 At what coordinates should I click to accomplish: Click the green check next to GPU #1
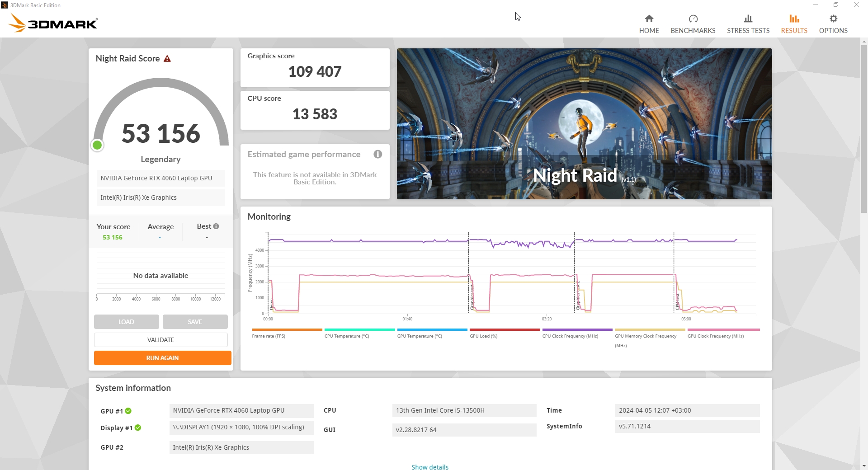(128, 411)
